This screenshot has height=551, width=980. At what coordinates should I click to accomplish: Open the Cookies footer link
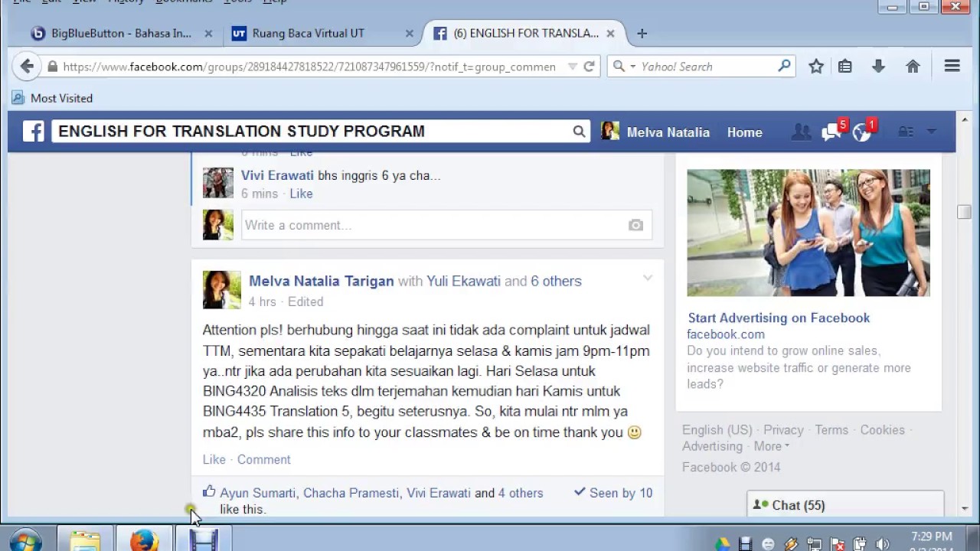[882, 430]
